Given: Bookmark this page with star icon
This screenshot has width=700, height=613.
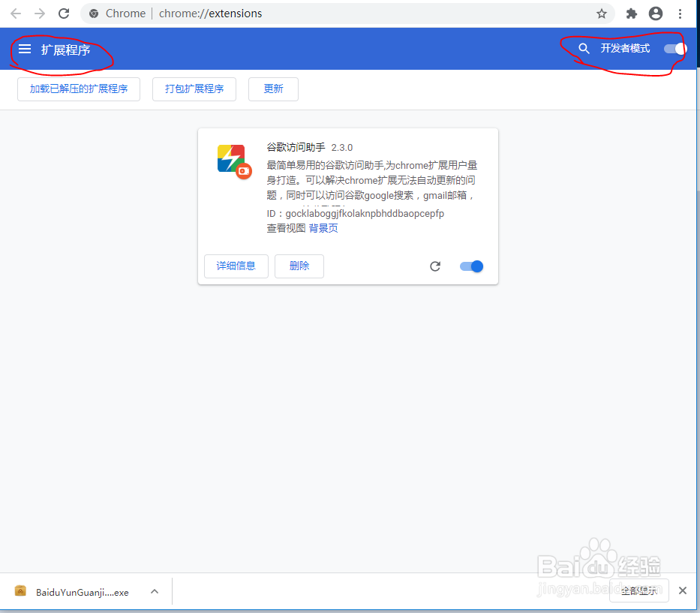Looking at the screenshot, I should click(x=601, y=14).
